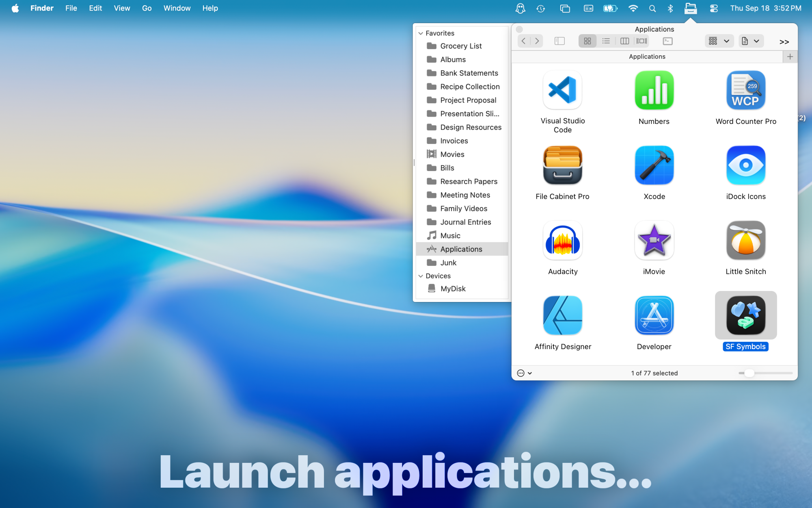Open the Go menu
This screenshot has width=812, height=508.
pos(147,8)
